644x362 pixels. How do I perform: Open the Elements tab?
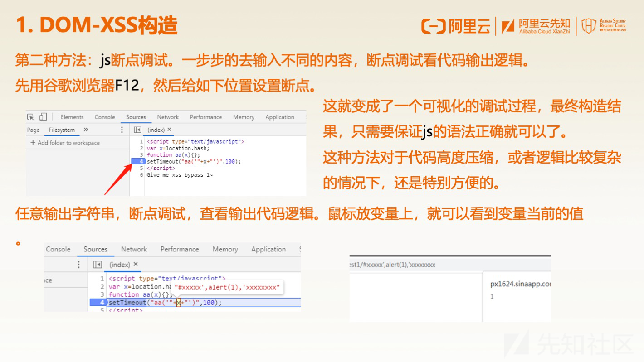pos(72,117)
